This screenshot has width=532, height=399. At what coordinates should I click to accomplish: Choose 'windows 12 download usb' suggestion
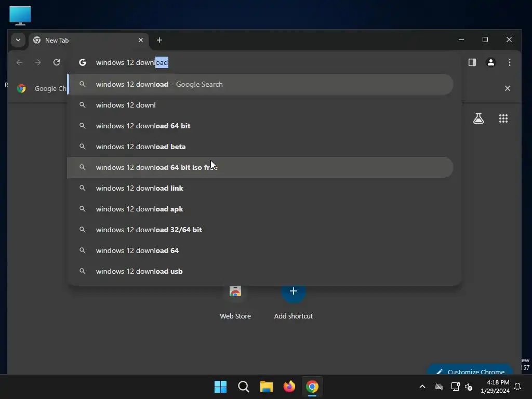click(x=260, y=271)
